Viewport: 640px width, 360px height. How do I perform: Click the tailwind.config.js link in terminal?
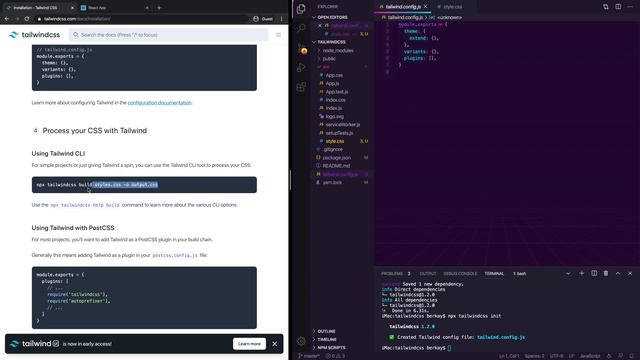tap(501, 337)
